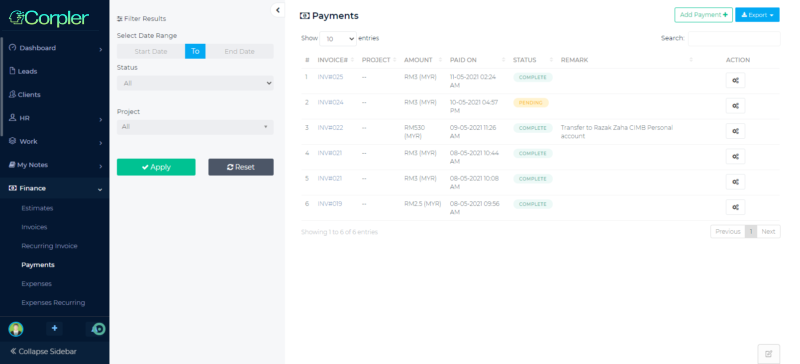Open invoice link INV#025
Screen dimensions: 800x364
(x=330, y=77)
